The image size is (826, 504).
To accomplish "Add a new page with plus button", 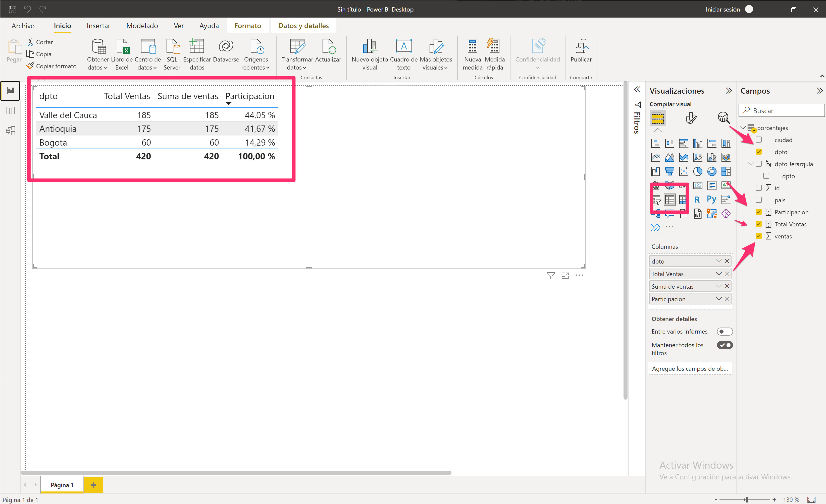I will 93,485.
